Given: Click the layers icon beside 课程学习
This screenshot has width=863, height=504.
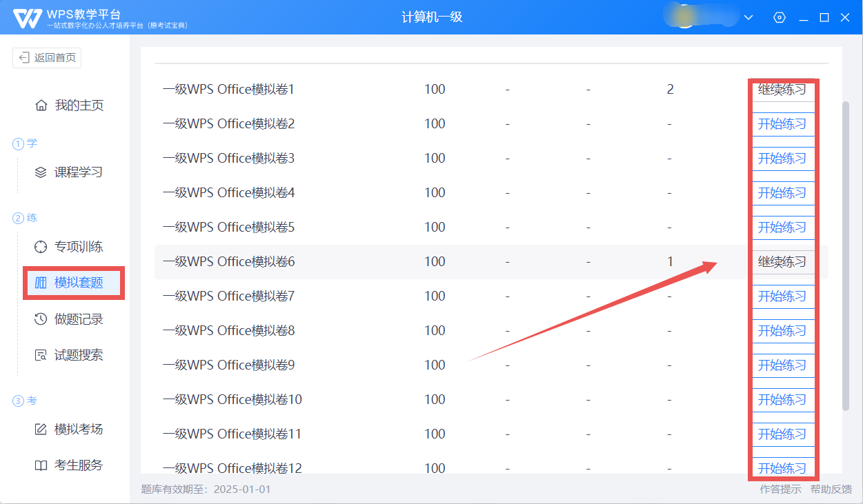Looking at the screenshot, I should point(41,172).
